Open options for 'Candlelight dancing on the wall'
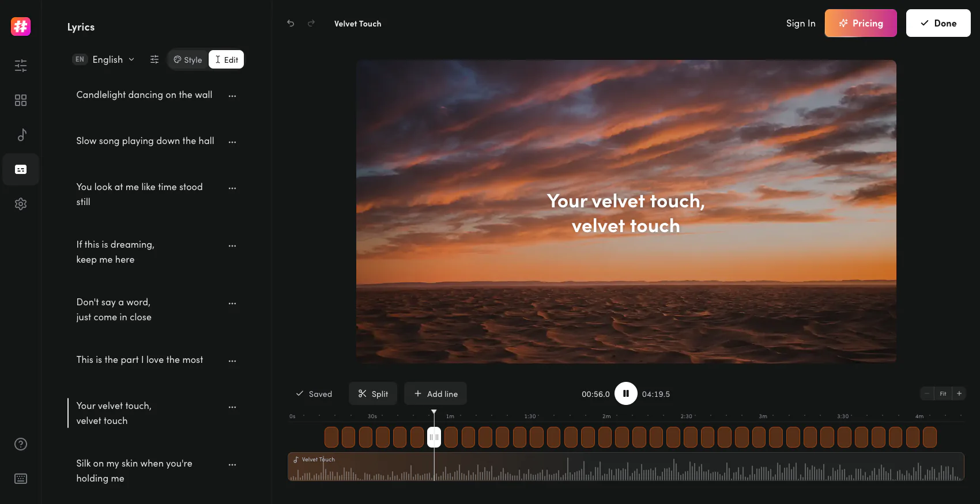 tap(232, 96)
